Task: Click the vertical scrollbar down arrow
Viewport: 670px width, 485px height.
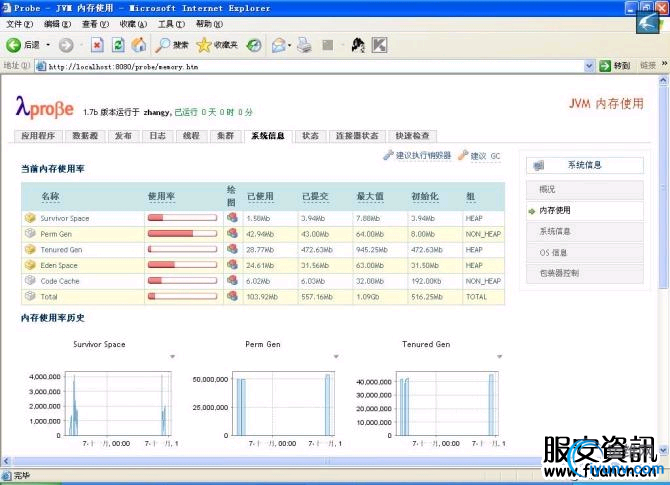Action: tap(663, 450)
